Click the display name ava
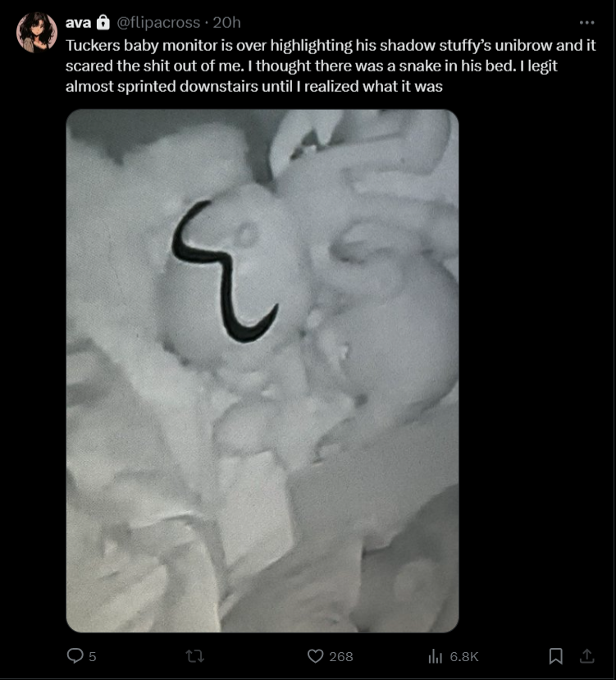616x680 pixels. [x=78, y=22]
